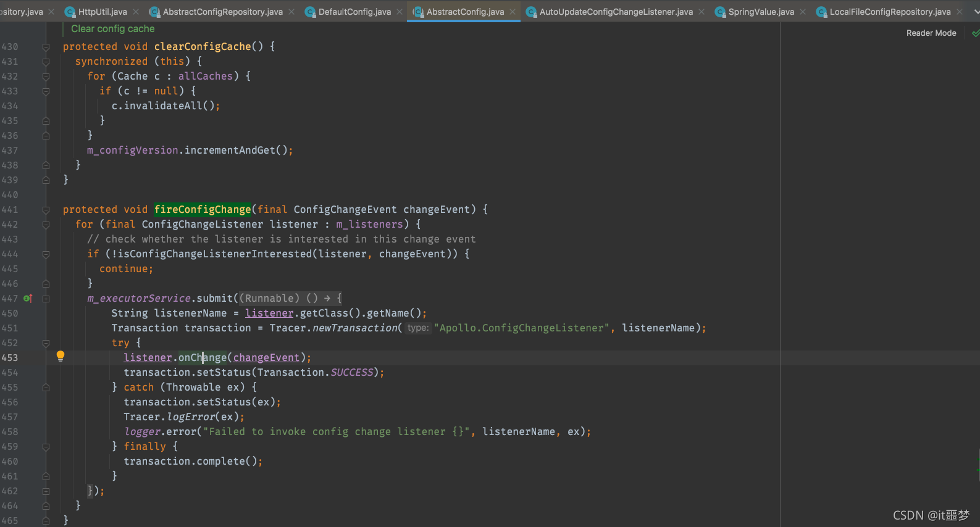Viewport: 980px width, 527px height.
Task: Open the LocalFileConfigRepository.java tab
Action: [x=890, y=12]
